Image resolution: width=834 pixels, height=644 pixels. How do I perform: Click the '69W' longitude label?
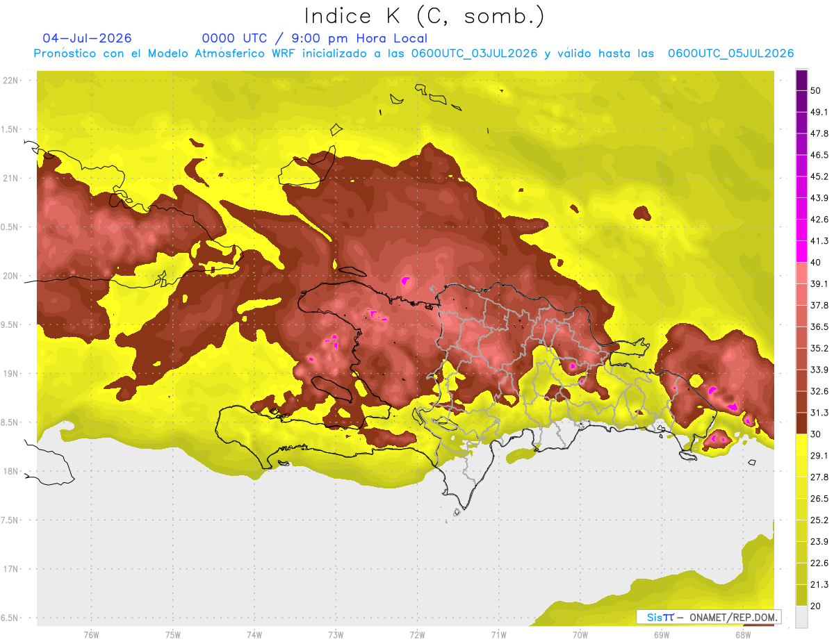662,634
